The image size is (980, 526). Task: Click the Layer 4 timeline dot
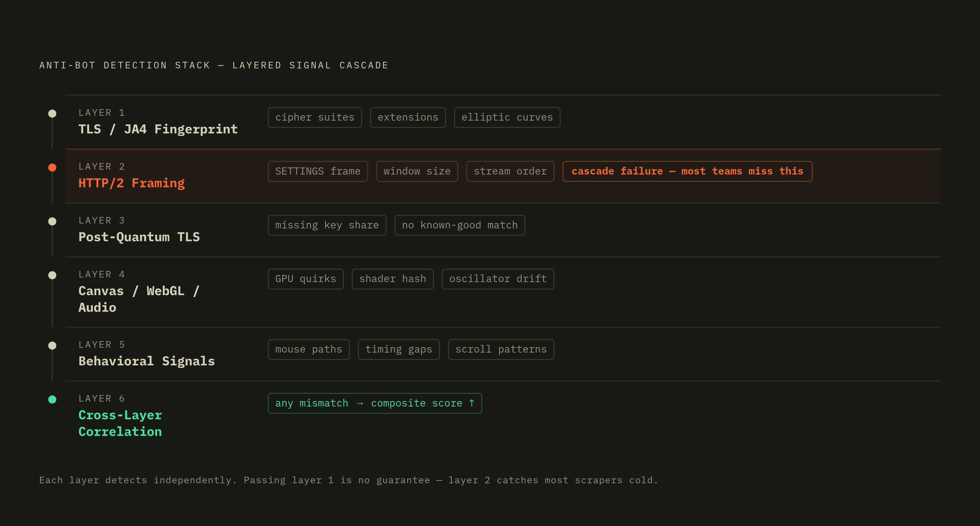tap(53, 275)
